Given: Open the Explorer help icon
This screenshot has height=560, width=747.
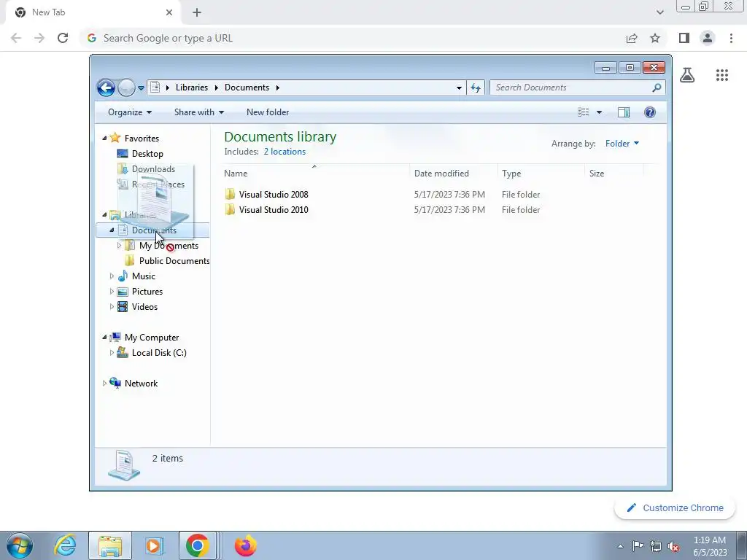Looking at the screenshot, I should click(x=650, y=112).
